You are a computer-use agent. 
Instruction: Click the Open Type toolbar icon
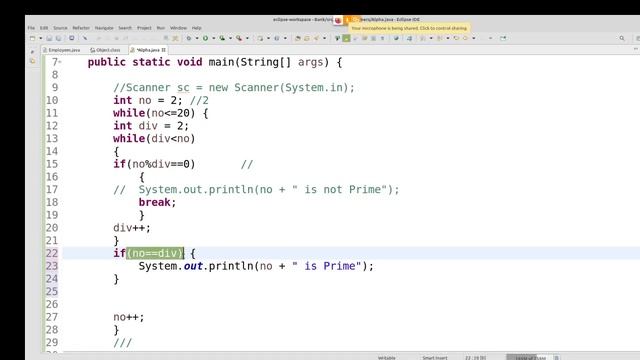(298, 38)
